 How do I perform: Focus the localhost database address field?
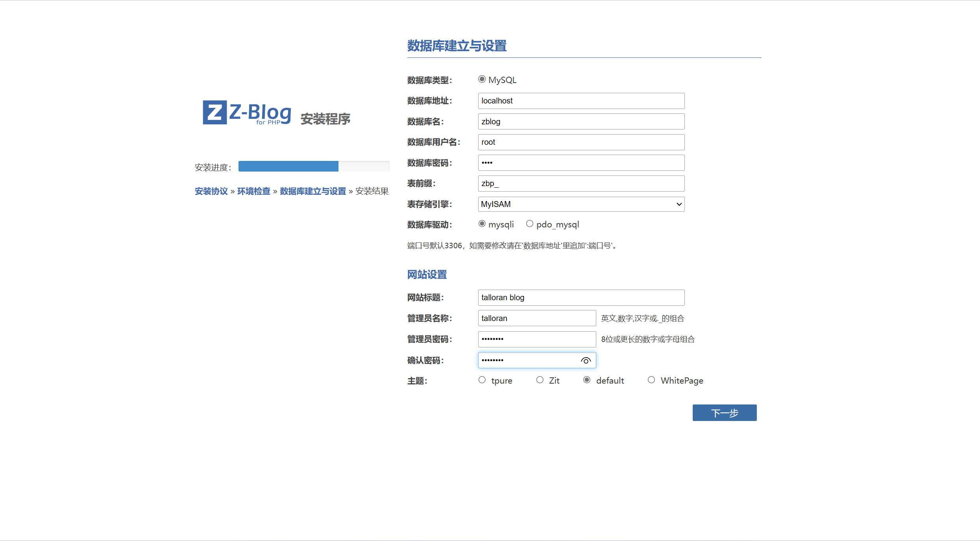coord(581,101)
